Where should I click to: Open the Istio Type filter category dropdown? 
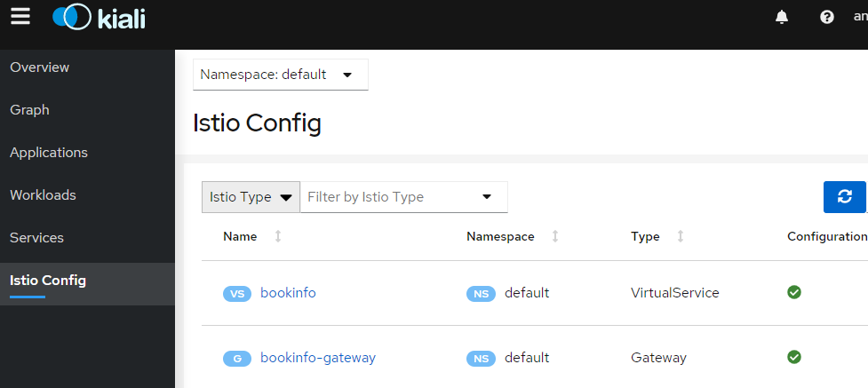coord(251,197)
